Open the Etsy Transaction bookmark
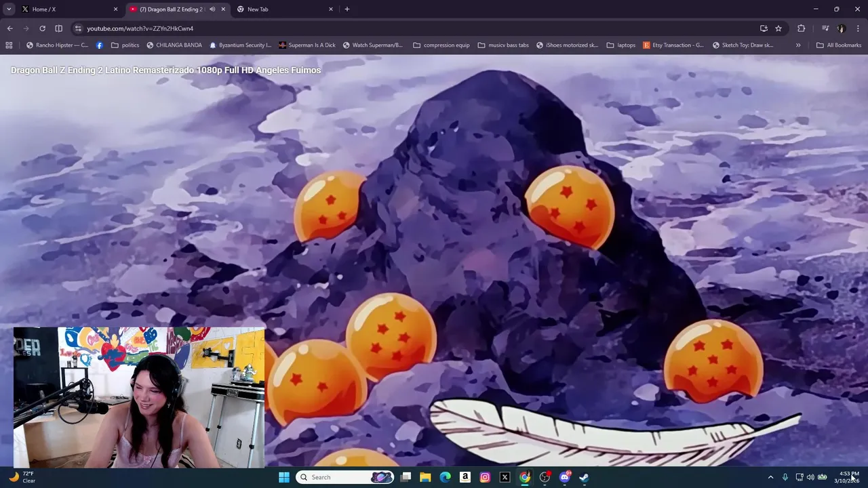868x488 pixels. coord(673,45)
